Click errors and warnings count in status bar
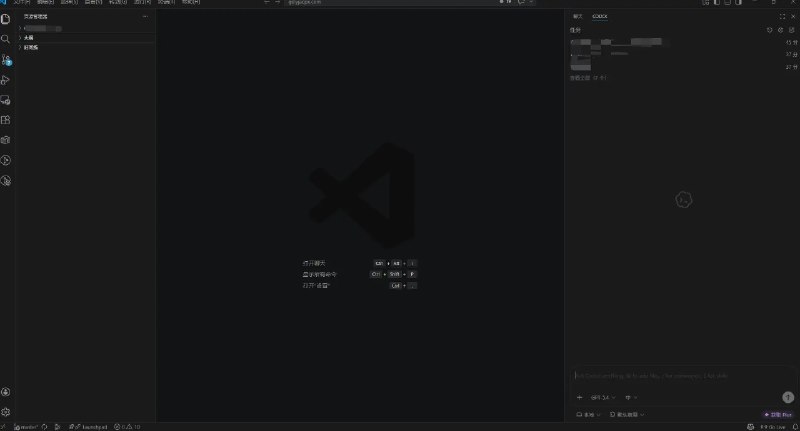The image size is (800, 431). tap(127, 427)
